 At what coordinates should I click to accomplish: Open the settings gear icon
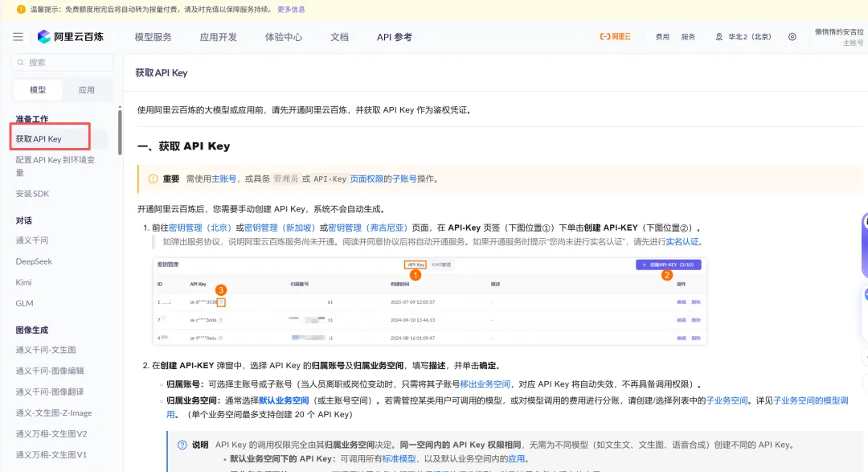pyautogui.click(x=792, y=36)
